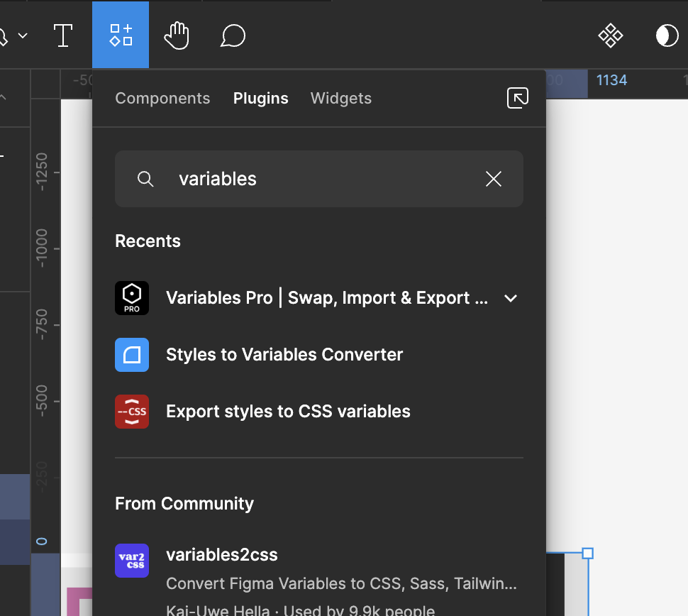The image size is (688, 616).
Task: Click the 1134 ruler value
Action: [x=611, y=80]
